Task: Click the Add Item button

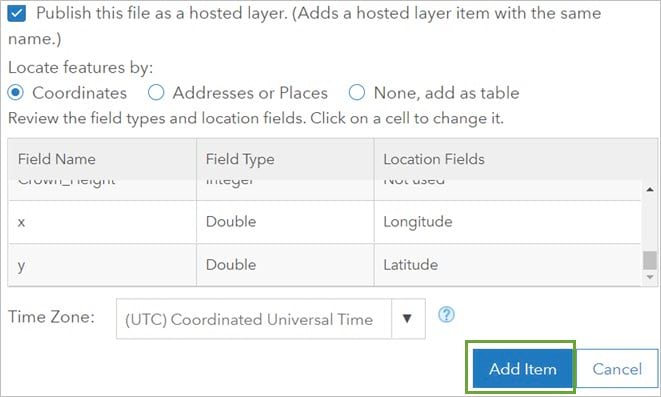Action: (x=523, y=369)
